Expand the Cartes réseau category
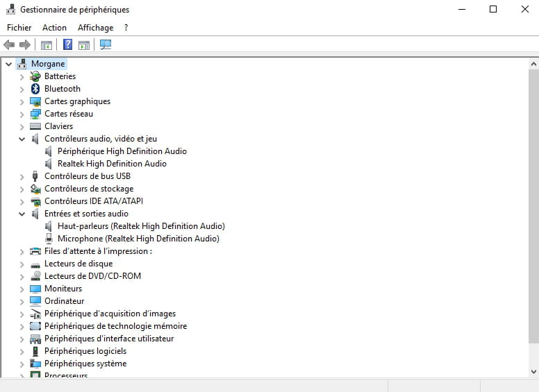The width and height of the screenshot is (539, 392). coord(22,114)
